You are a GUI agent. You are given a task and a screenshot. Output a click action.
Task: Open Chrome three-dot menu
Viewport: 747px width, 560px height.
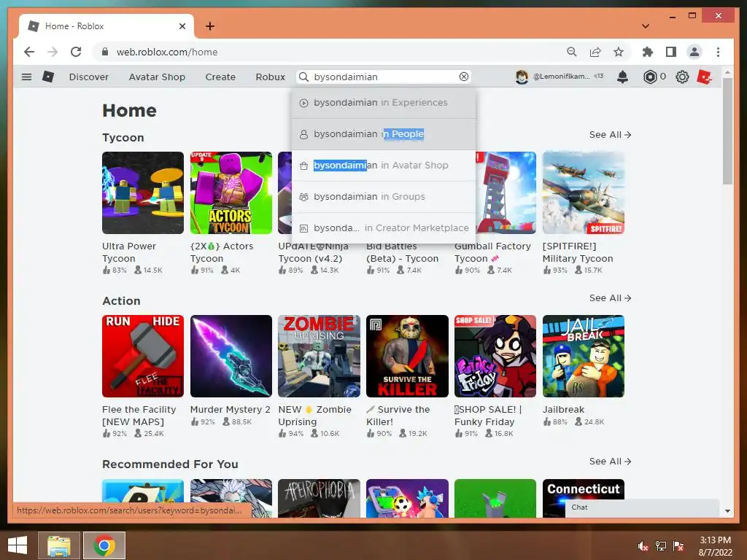click(x=718, y=52)
